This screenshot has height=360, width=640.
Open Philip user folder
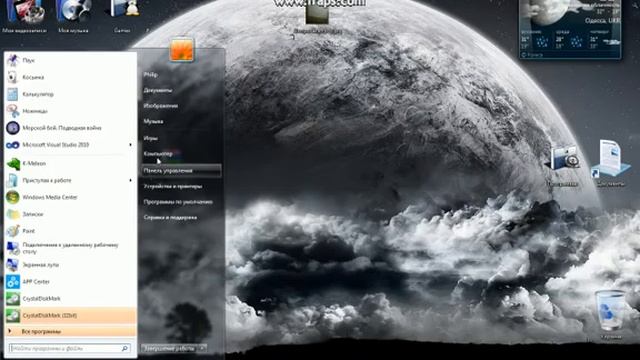(151, 75)
